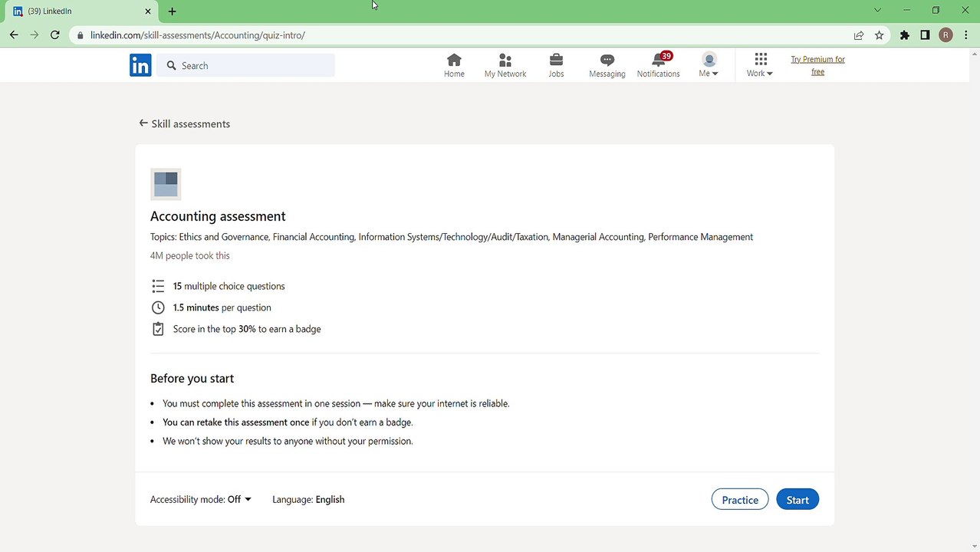980x552 pixels.
Task: Go back to Skill assessments
Action: 185,123
